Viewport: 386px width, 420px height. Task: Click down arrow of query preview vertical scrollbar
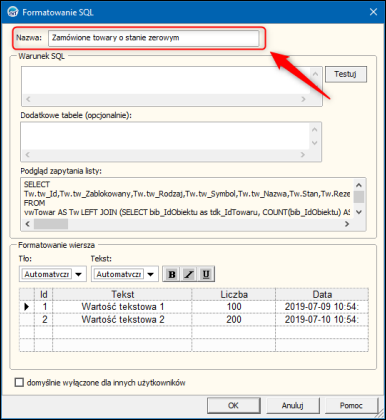coord(359,212)
